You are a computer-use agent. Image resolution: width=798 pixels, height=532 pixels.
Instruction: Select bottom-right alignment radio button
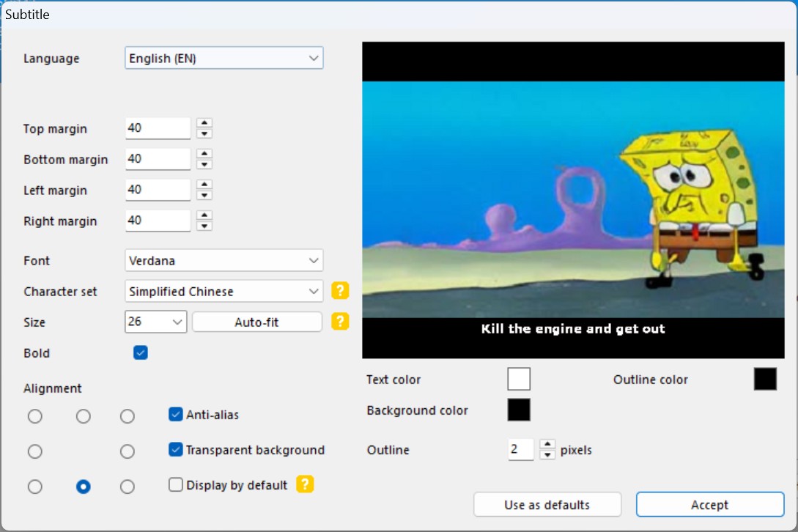pos(128,487)
